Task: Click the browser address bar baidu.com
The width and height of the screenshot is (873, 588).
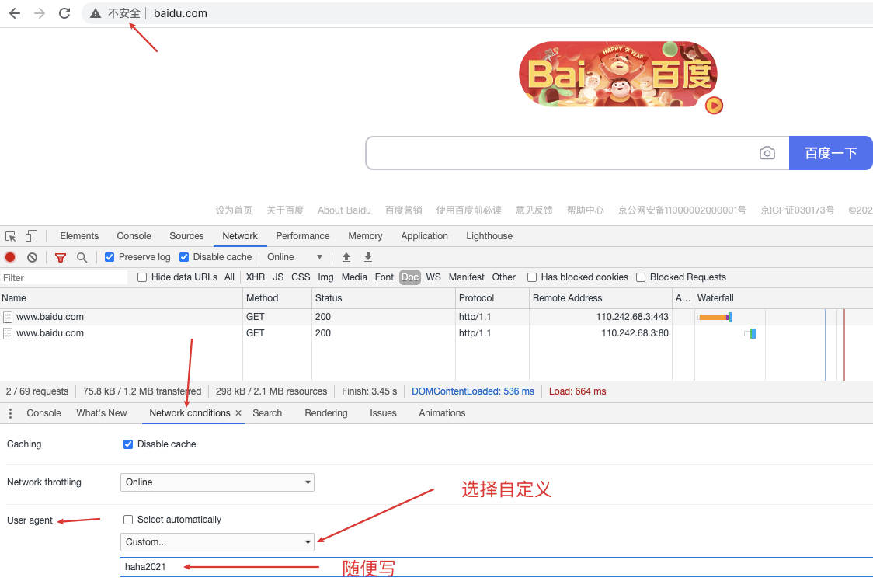Action: pyautogui.click(x=180, y=13)
